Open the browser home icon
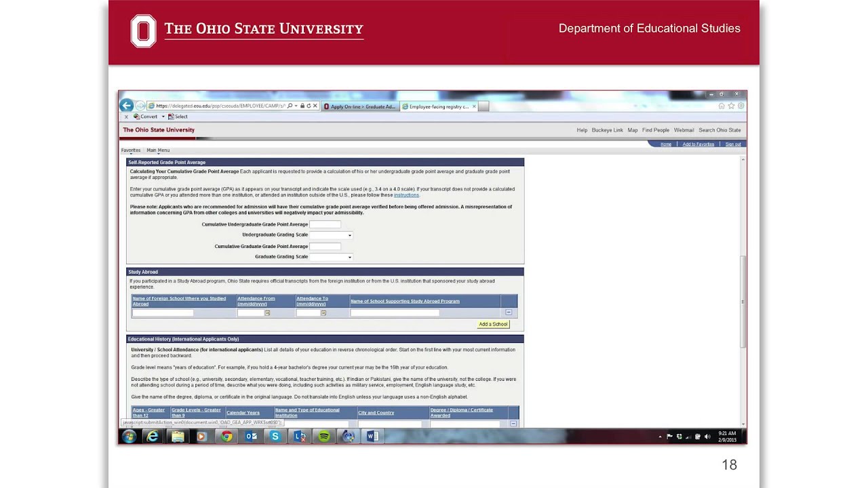 (722, 106)
